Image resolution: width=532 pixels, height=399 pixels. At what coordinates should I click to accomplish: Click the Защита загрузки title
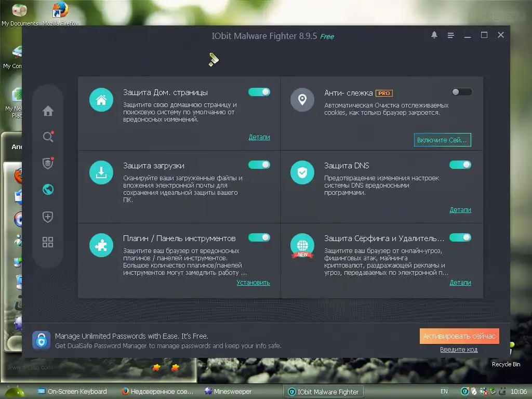pos(154,166)
